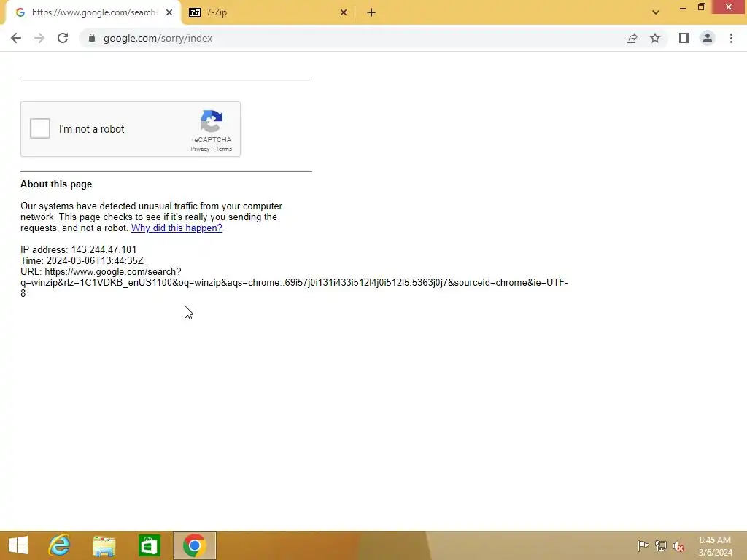747x560 pixels.
Task: Close the 7-Zip tab
Action: 344,12
